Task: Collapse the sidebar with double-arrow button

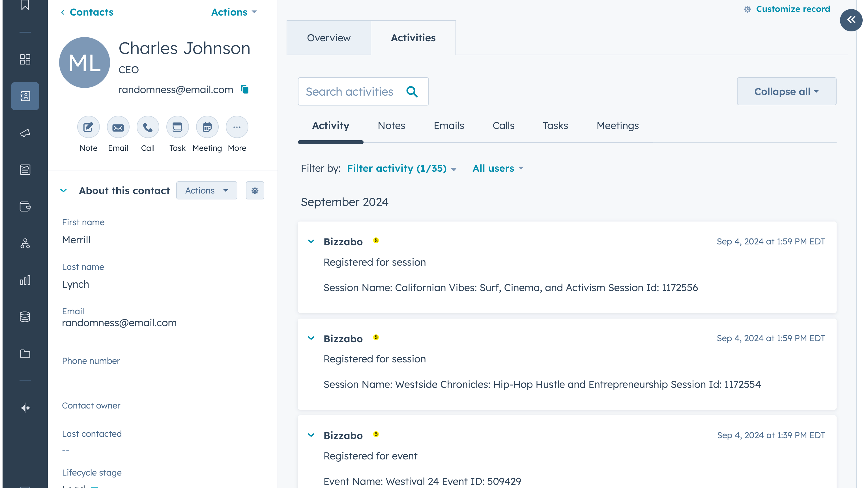Action: pyautogui.click(x=850, y=20)
